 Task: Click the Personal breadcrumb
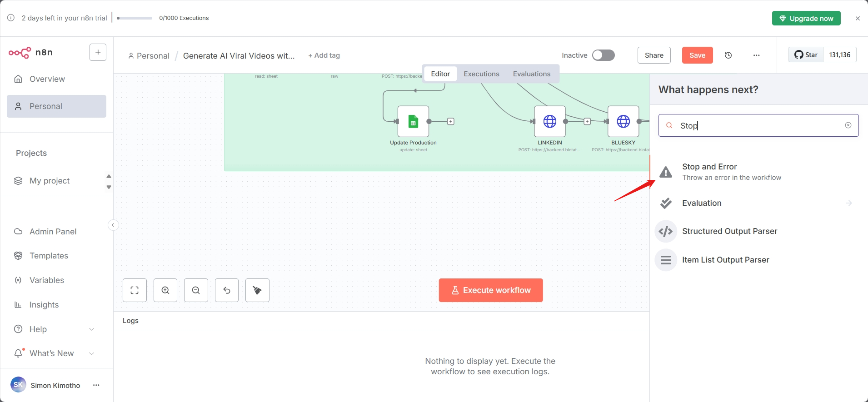pos(149,55)
